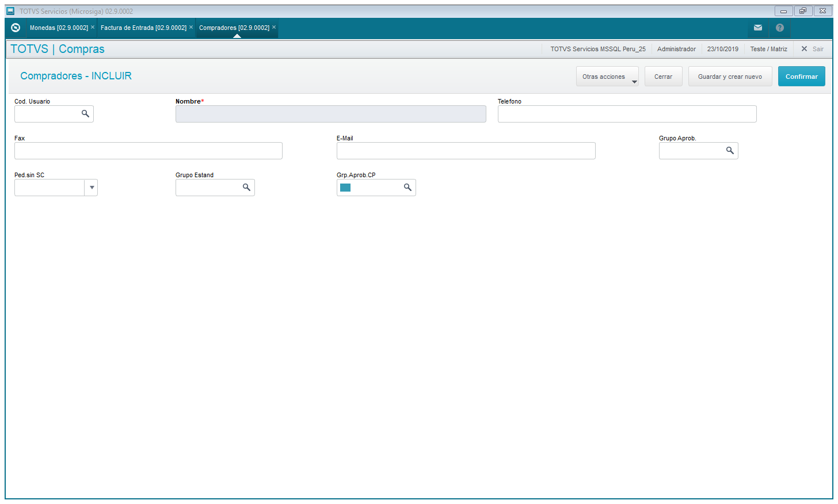Click the date 23/10/2019
The width and height of the screenshot is (838, 504).
pos(722,49)
